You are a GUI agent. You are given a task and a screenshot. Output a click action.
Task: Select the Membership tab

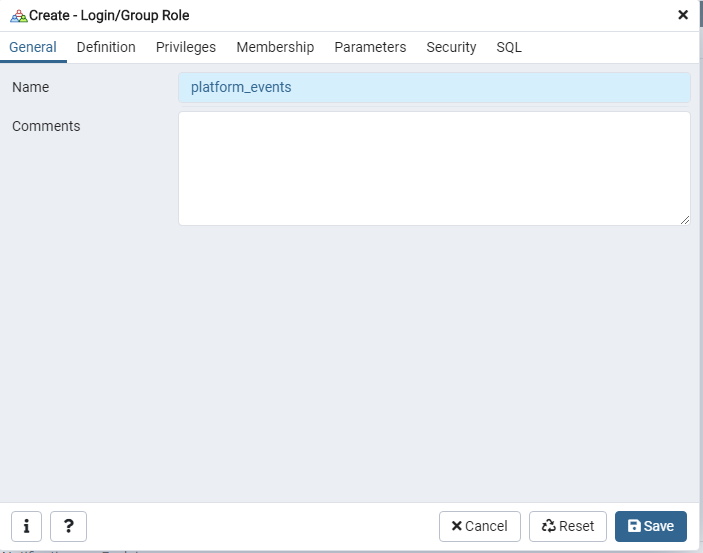pos(275,47)
